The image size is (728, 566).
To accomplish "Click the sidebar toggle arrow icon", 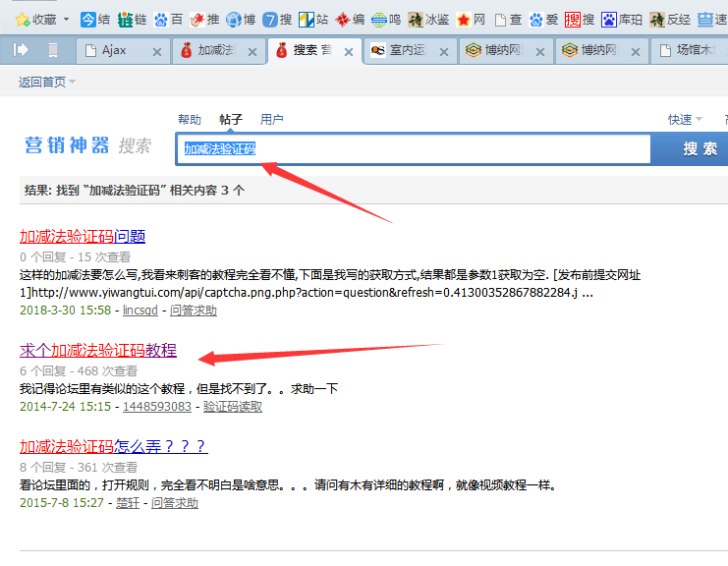I will tap(21, 50).
